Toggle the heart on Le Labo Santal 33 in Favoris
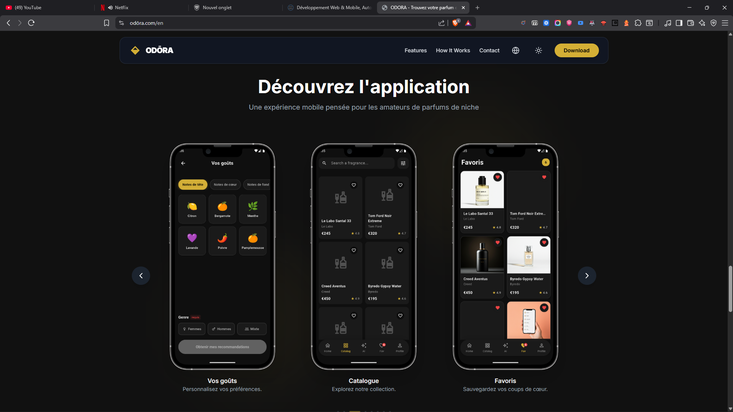733x412 pixels. (497, 177)
